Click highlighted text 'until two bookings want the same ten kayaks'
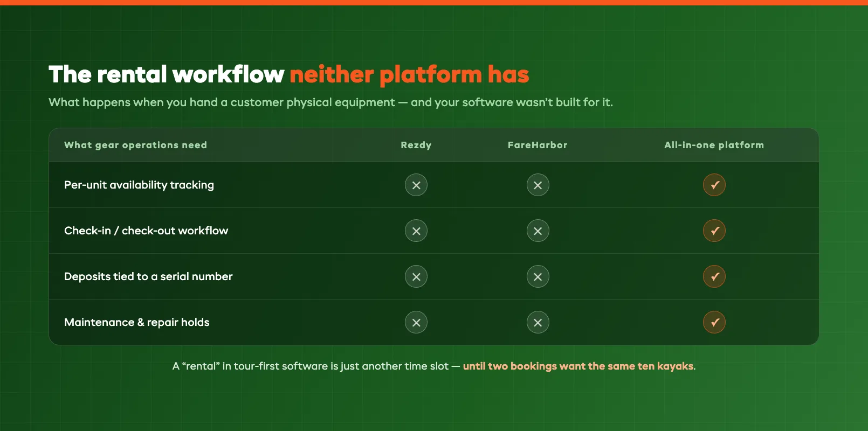Image resolution: width=868 pixels, height=431 pixels. [578, 366]
